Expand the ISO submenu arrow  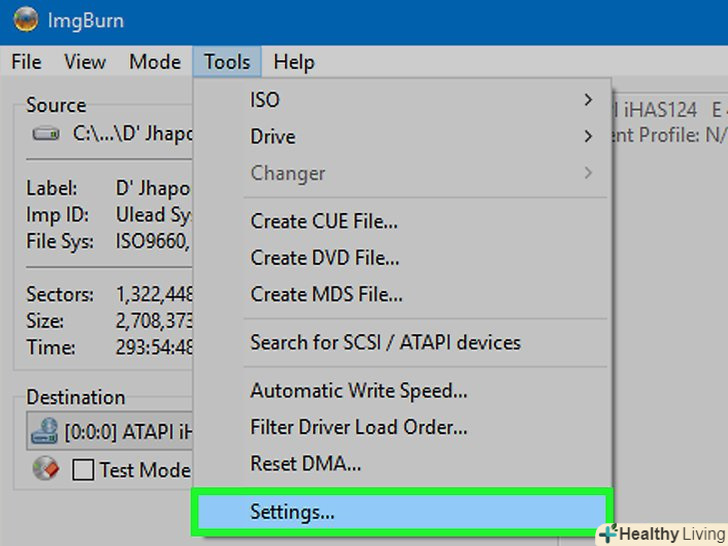(588, 99)
